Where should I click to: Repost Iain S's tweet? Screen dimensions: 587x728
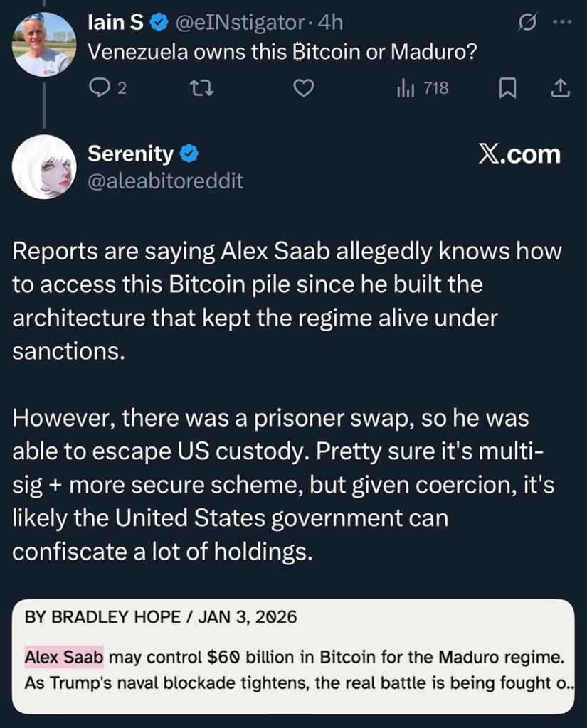pyautogui.click(x=201, y=88)
